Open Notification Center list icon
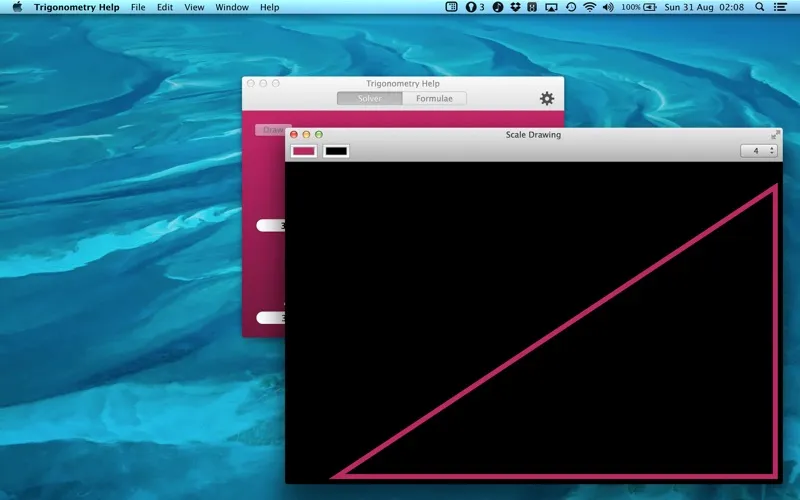Image resolution: width=800 pixels, height=500 pixels. (x=781, y=7)
